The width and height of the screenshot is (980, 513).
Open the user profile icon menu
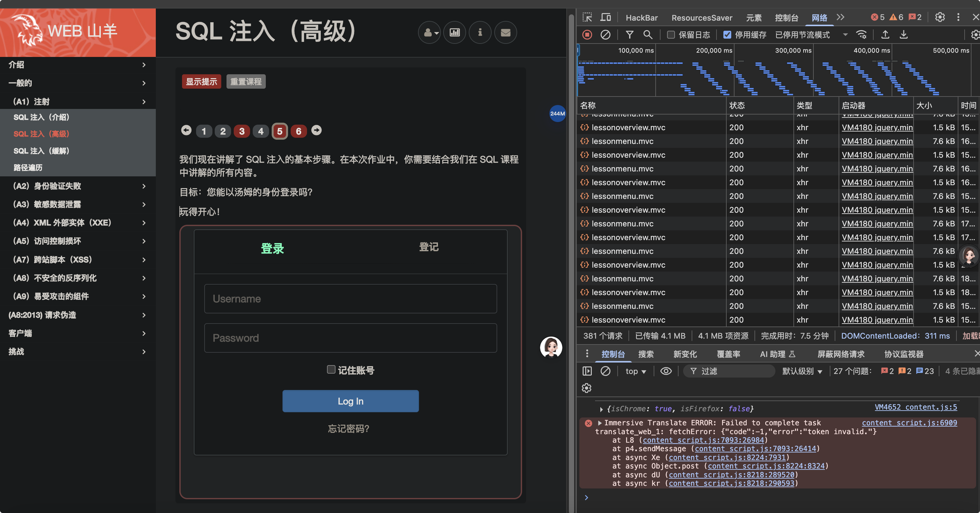click(x=429, y=33)
